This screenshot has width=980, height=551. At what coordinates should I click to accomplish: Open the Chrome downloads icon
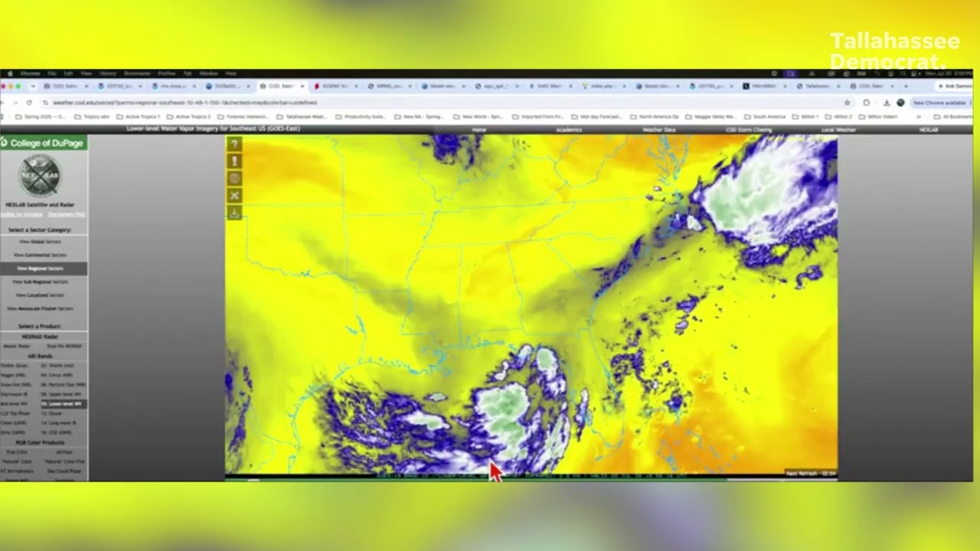[887, 103]
